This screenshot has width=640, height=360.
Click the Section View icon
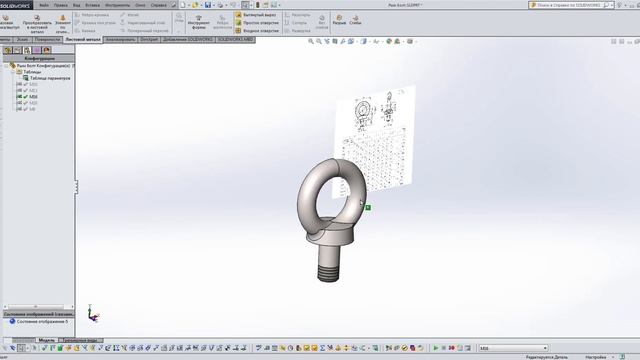point(335,41)
